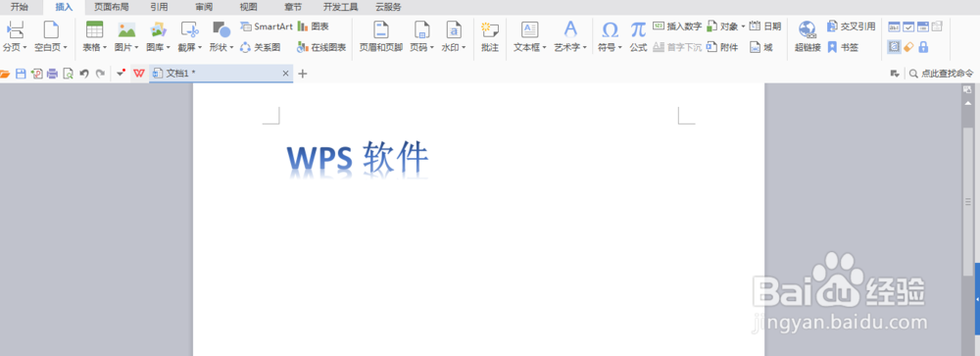Screen dimensions: 980x356
Task: Click the 点此查找命令 search box
Action: coord(941,74)
